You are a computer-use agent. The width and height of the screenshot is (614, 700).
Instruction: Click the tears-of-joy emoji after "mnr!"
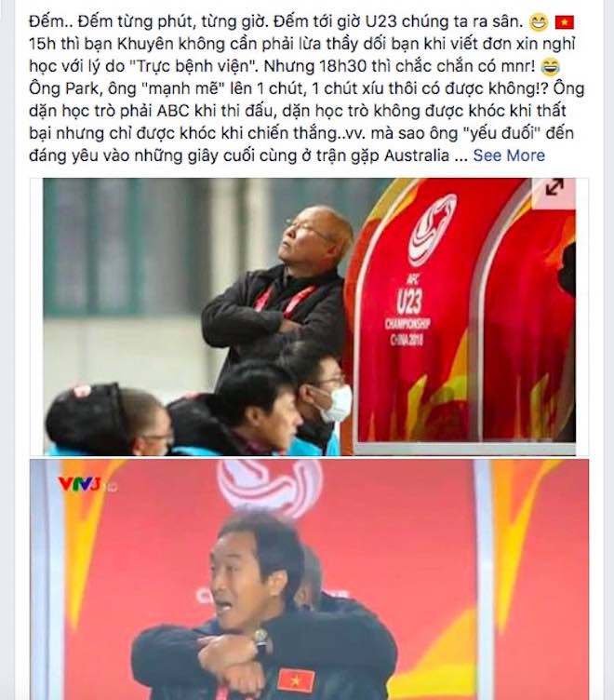coord(551,66)
